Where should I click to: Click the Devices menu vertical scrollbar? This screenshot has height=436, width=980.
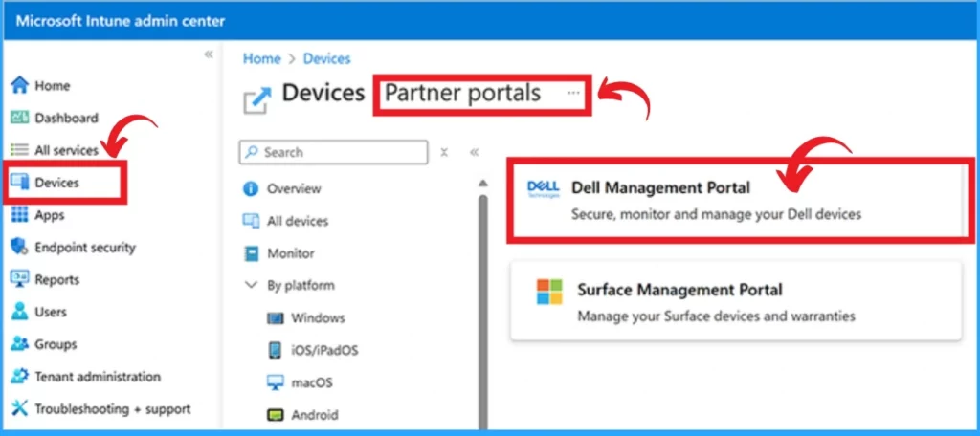482,313
